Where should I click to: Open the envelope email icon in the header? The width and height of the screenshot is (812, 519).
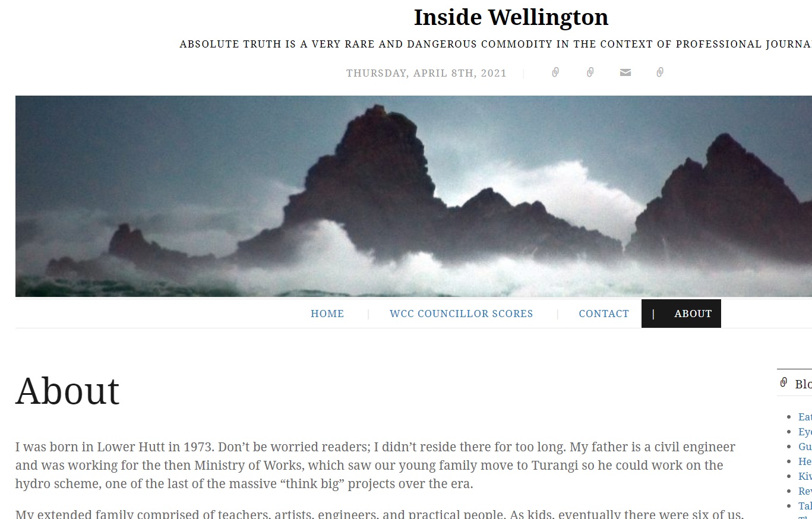[x=625, y=72]
